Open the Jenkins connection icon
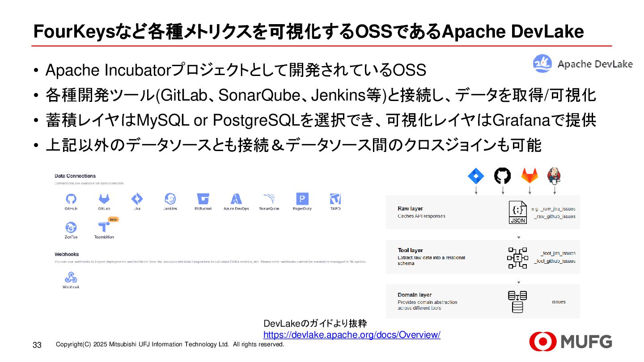Screen dimensions: 644x362 click(170, 199)
